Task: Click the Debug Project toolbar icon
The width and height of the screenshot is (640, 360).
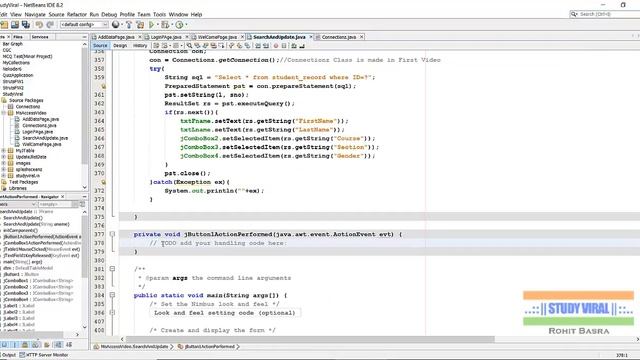Action: pos(165,25)
